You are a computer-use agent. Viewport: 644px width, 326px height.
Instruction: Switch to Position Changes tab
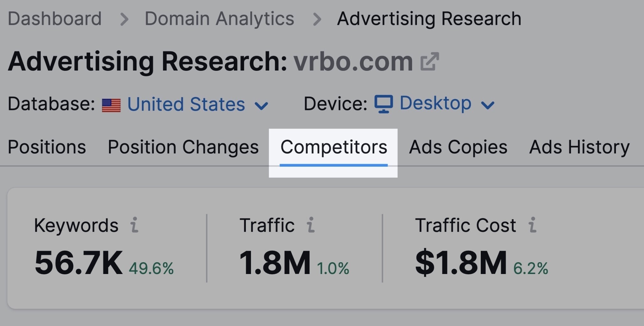tap(183, 147)
